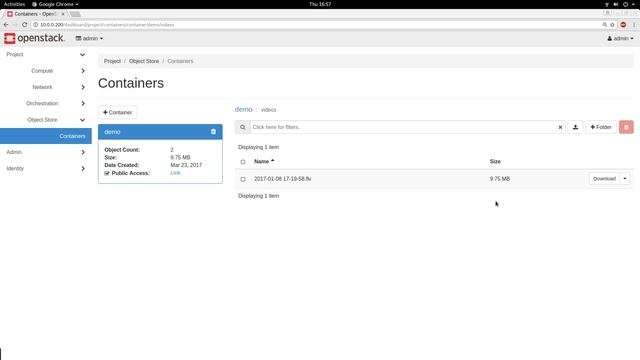Click the Containers browser tab
This screenshot has height=360, width=640.
(35, 14)
